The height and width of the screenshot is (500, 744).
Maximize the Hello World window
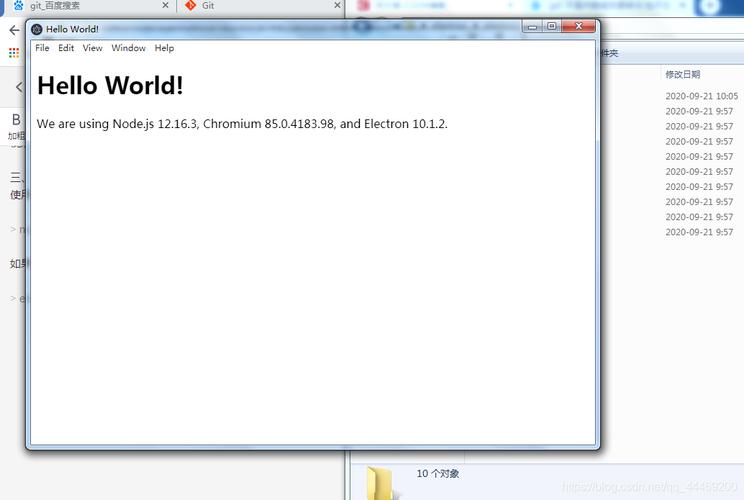pos(551,27)
